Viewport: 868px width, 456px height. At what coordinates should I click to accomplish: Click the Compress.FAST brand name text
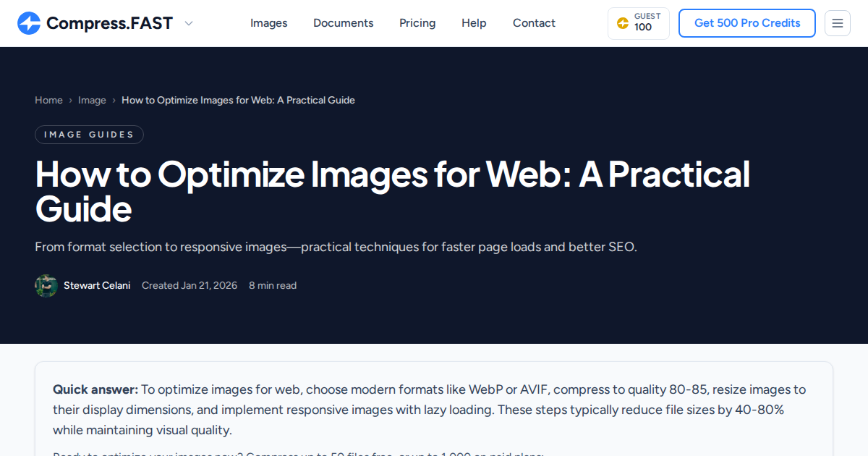[110, 23]
